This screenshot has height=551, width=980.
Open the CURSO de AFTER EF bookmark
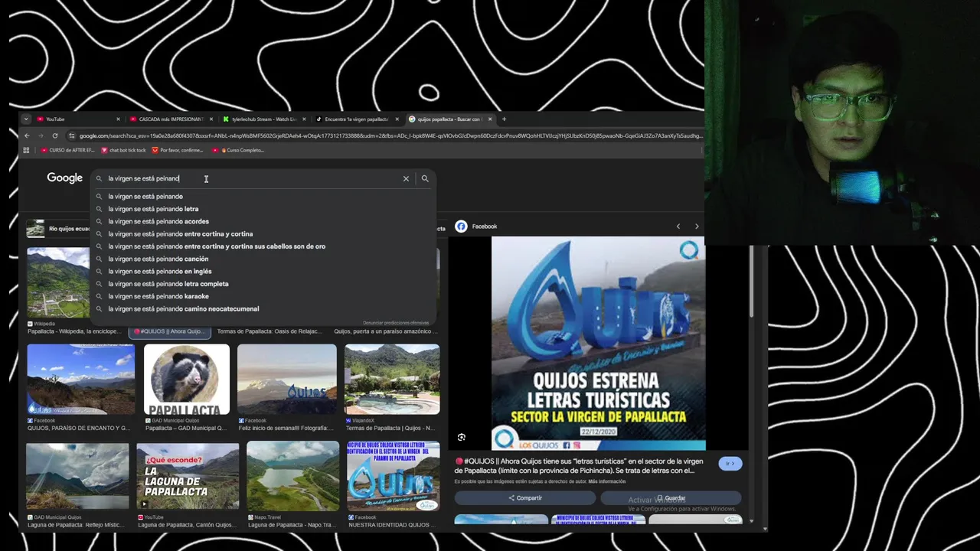click(x=67, y=150)
